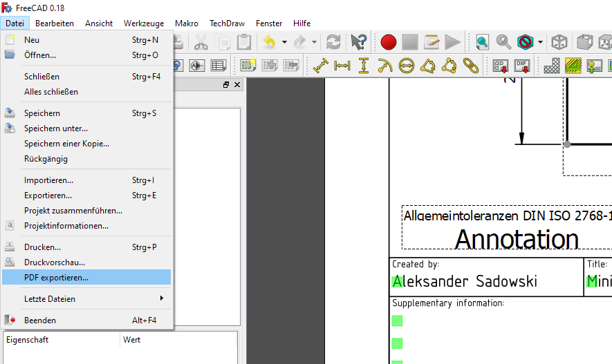Open Projektinformationen... menu entry
The width and height of the screenshot is (612, 364).
pos(86,226)
